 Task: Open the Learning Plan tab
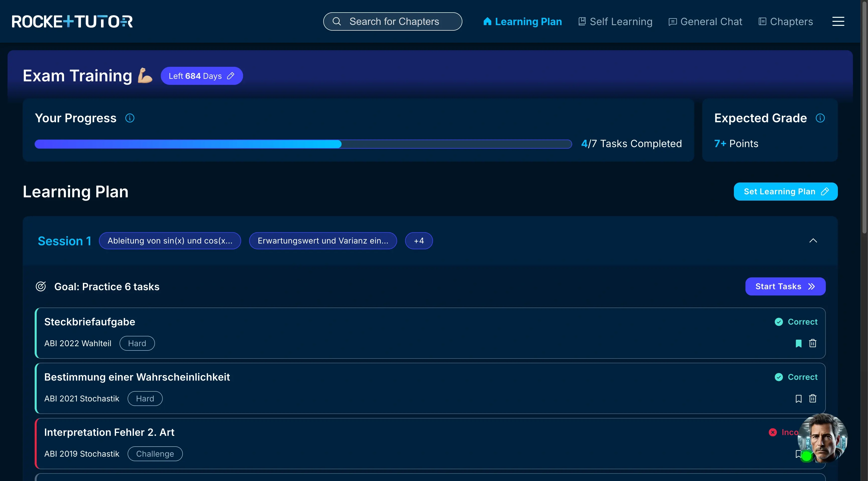523,22
